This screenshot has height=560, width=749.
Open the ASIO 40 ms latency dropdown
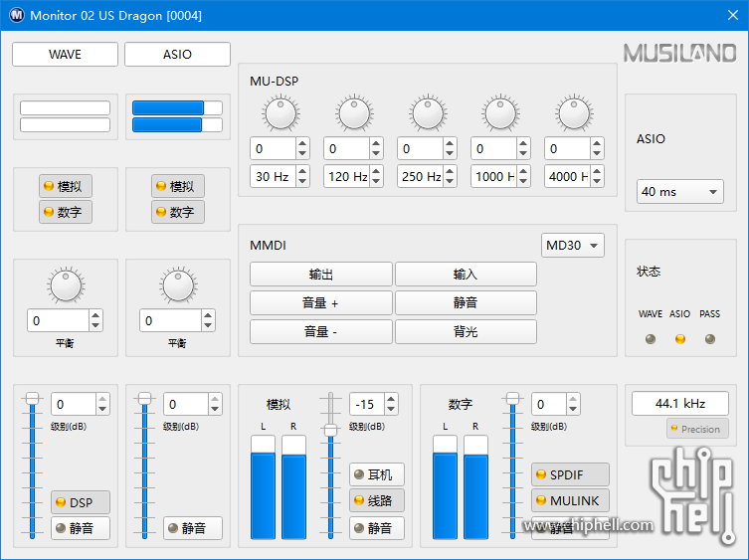click(679, 192)
